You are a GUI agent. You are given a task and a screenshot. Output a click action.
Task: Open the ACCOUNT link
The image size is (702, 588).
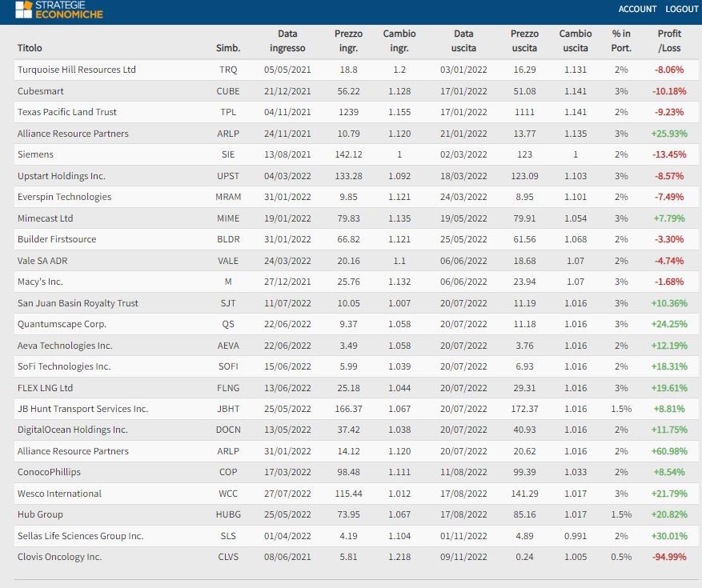tap(637, 9)
